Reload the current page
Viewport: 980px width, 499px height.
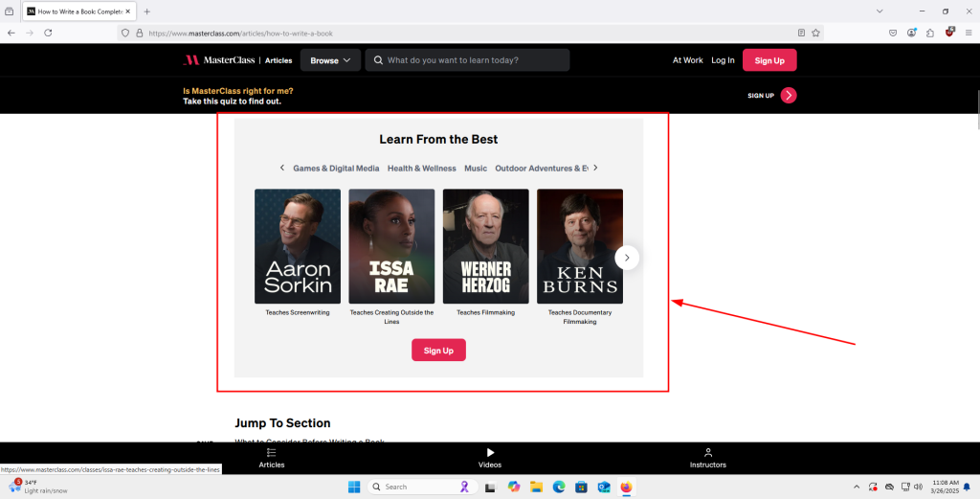[x=48, y=34]
